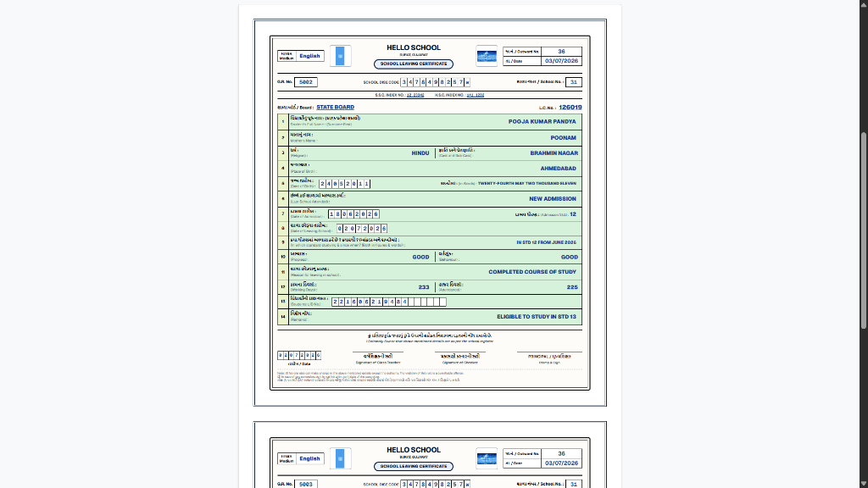Click the Outward No. value 36 on certificate 5003
Viewport: 868px width, 488px height.
561,454
